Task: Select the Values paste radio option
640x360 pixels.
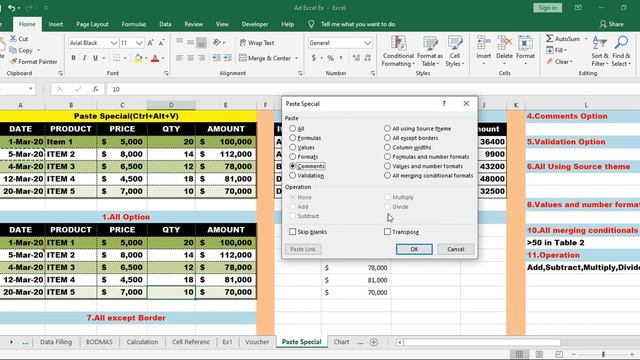Action: tap(292, 147)
